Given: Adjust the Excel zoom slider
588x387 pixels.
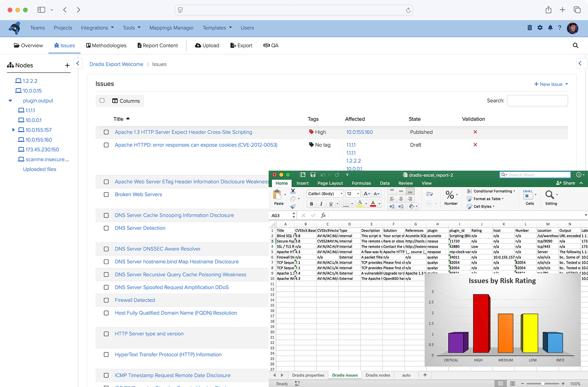Looking at the screenshot, I should (x=542, y=383).
